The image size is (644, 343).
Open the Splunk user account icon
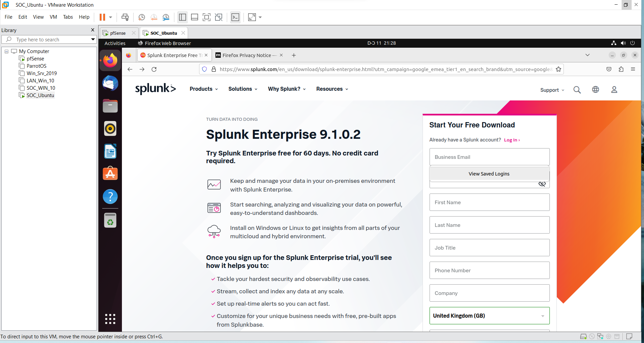pos(614,89)
